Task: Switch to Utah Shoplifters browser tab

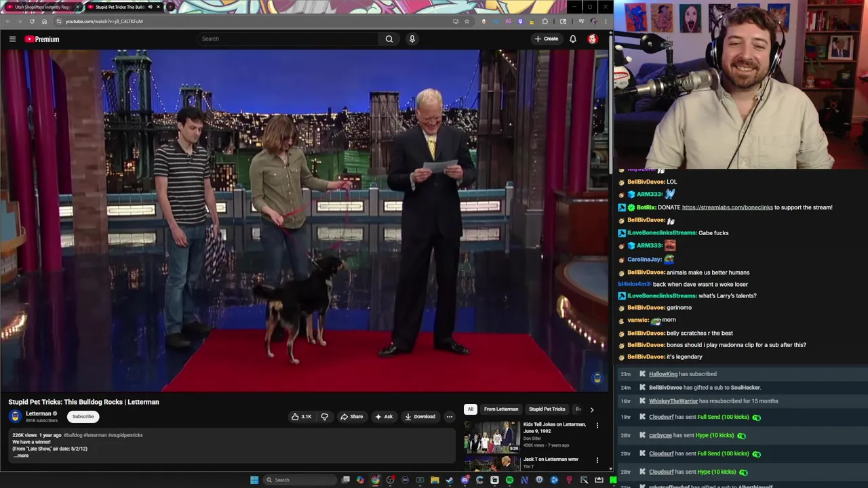Action: [x=41, y=7]
